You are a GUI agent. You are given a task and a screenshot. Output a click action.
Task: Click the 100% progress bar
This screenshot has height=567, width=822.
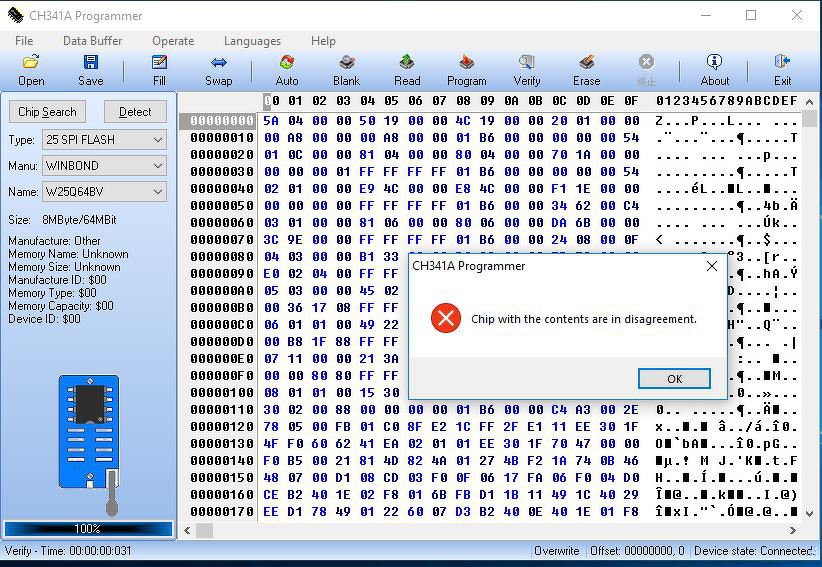pos(88,528)
